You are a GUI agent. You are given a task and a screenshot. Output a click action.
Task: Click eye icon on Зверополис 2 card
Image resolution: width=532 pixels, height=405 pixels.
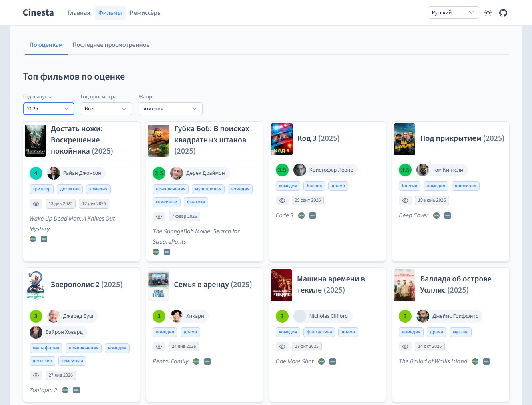tap(36, 375)
